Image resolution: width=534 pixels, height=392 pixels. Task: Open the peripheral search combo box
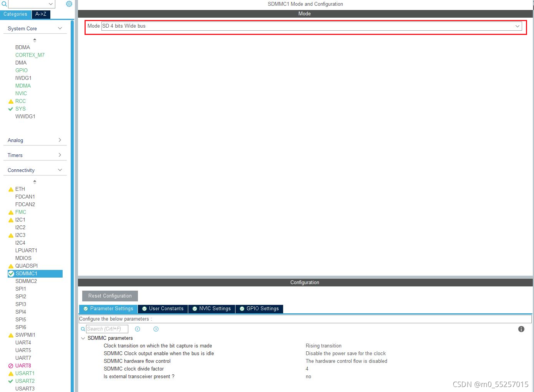(32, 4)
